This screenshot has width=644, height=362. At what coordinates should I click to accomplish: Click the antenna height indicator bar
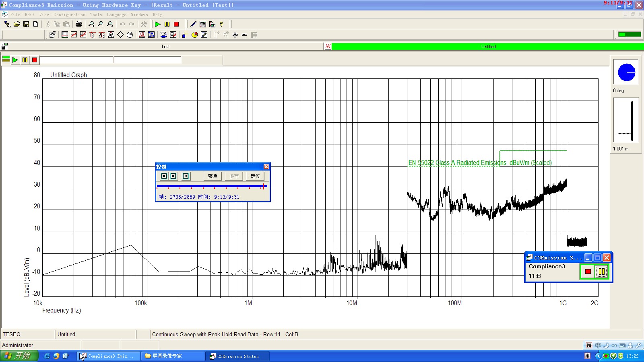[632, 121]
